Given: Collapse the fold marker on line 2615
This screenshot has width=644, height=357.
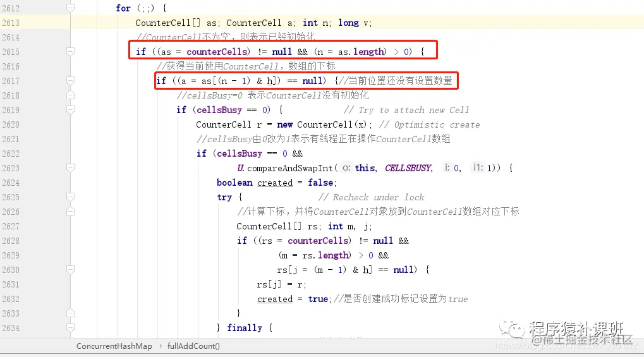Looking at the screenshot, I should tap(71, 52).
